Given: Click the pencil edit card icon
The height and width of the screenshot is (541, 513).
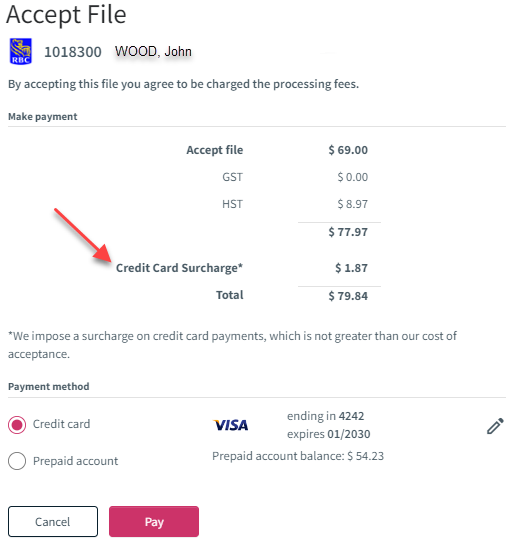Looking at the screenshot, I should click(495, 426).
